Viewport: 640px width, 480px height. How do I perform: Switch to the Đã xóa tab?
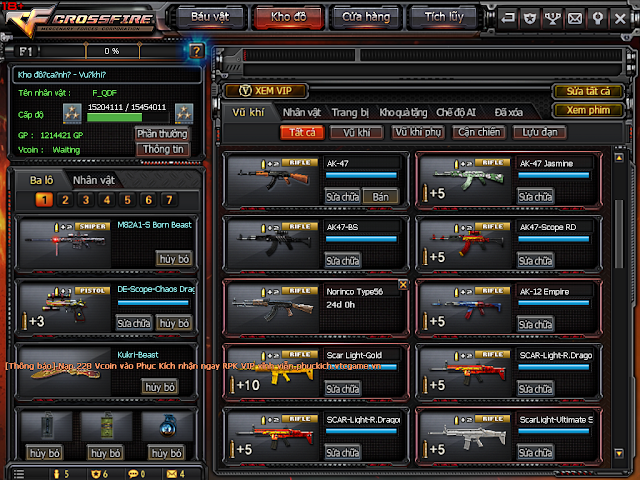(509, 112)
